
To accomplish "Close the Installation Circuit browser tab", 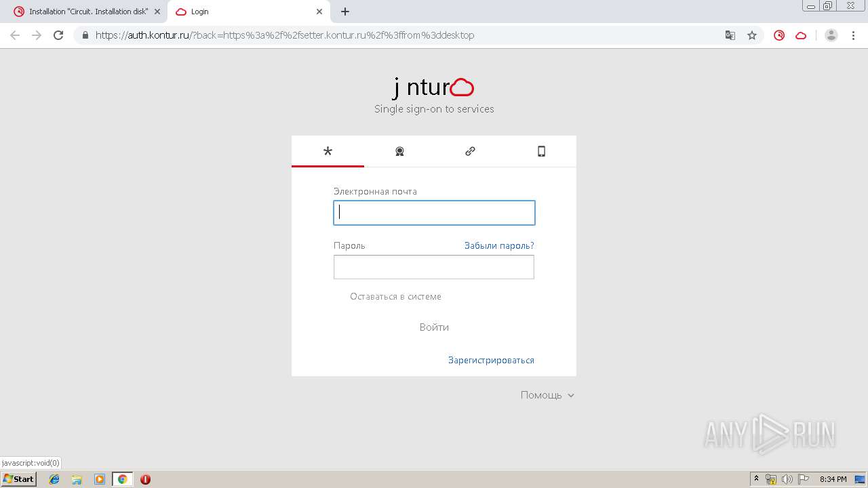I will pyautogui.click(x=157, y=12).
